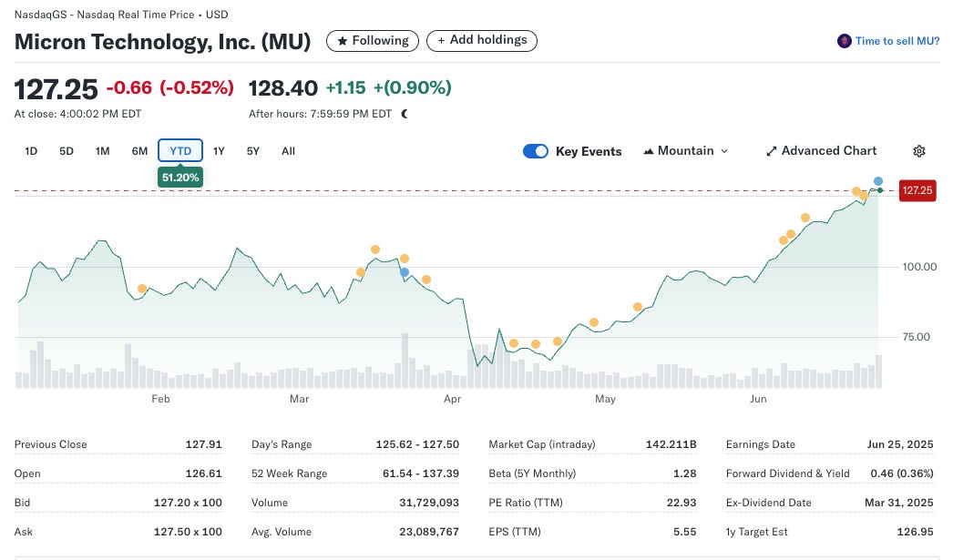This screenshot has height=560, width=953.
Task: Click the Market Cap value 142.211B
Action: tap(671, 444)
